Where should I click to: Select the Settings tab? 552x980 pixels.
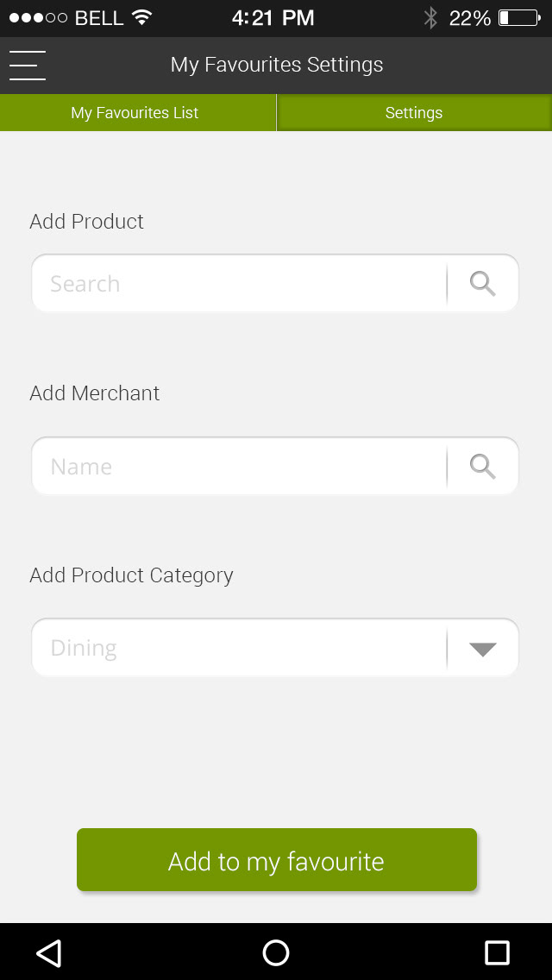coord(414,113)
